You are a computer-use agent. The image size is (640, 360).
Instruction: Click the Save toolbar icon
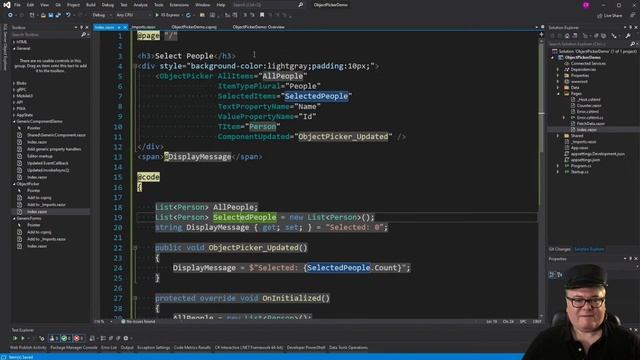point(51,15)
